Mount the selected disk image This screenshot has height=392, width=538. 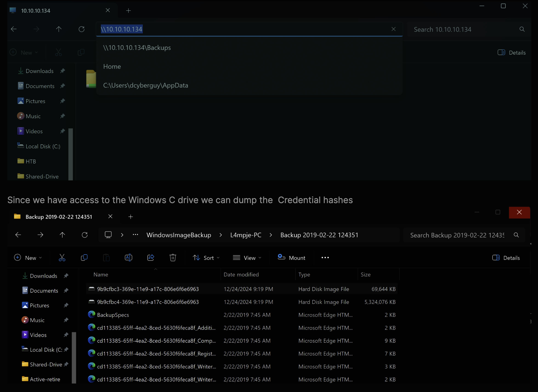(x=292, y=258)
